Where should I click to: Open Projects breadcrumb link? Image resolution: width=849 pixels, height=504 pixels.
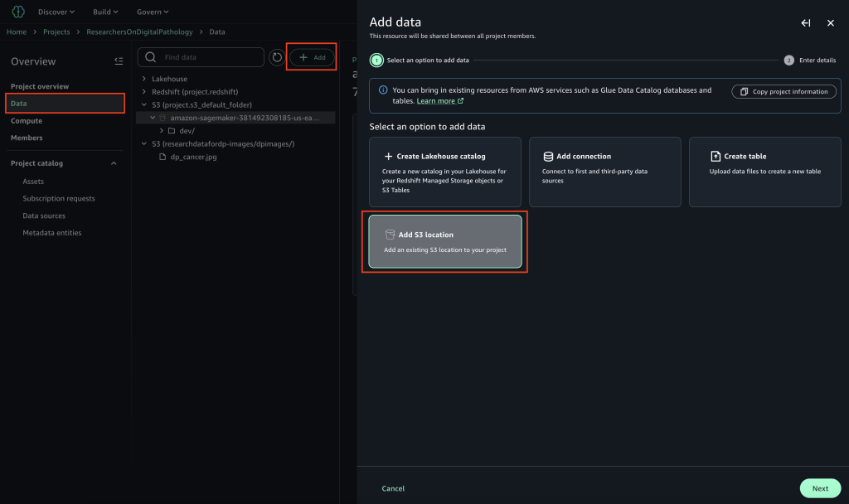[x=56, y=32]
